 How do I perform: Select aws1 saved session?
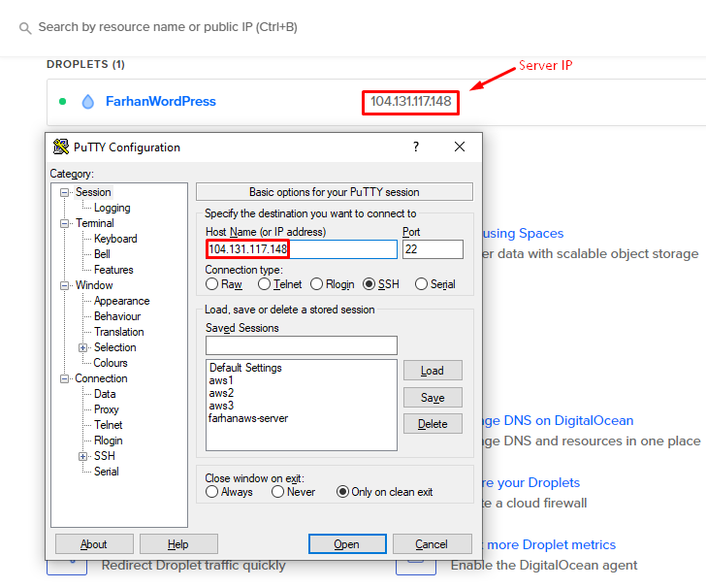[221, 380]
